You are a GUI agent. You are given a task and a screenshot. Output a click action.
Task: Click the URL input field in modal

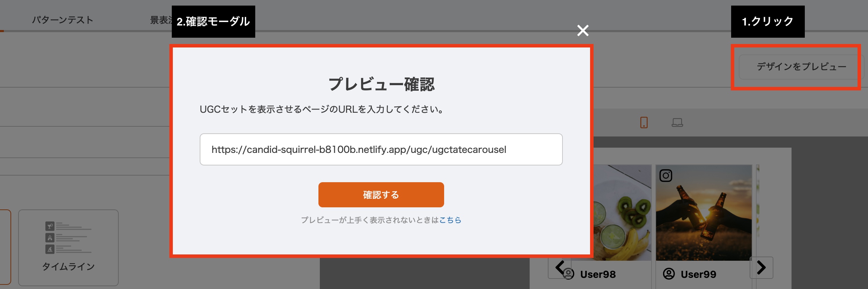point(381,149)
